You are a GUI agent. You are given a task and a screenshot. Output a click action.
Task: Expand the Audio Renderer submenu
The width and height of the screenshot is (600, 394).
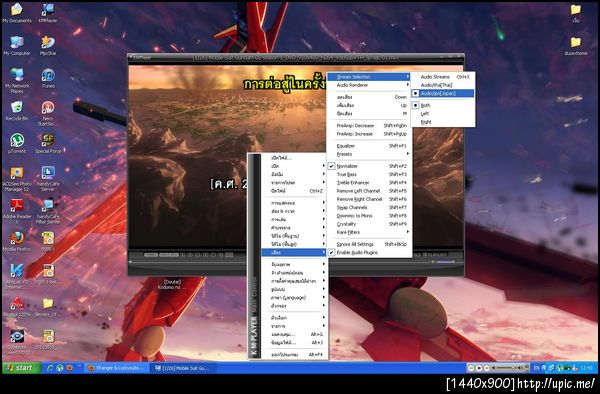coord(369,85)
